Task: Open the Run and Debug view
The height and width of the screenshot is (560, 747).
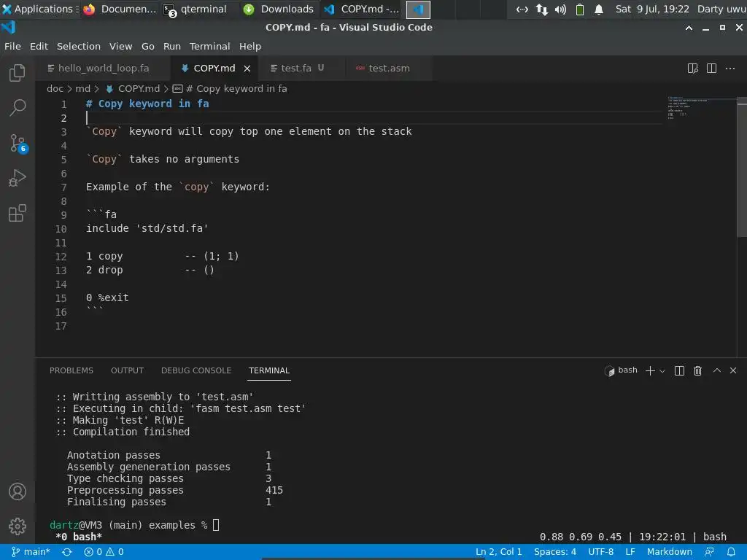Action: pyautogui.click(x=18, y=179)
